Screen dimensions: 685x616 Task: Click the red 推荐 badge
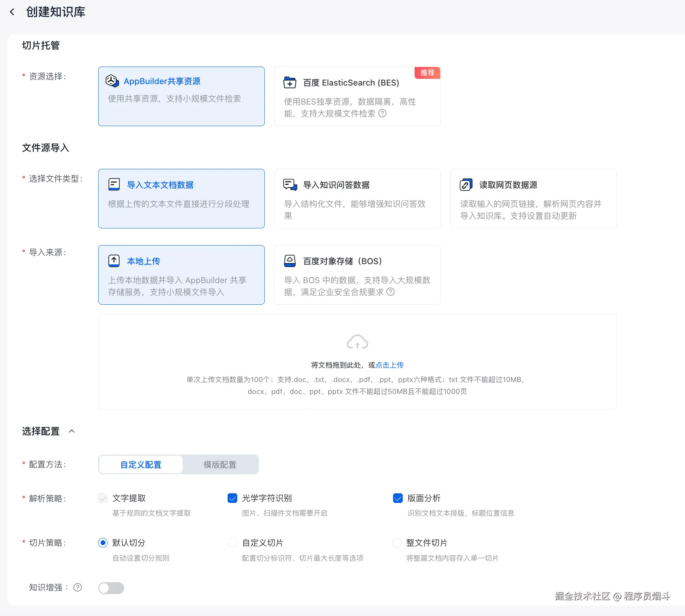[x=427, y=73]
